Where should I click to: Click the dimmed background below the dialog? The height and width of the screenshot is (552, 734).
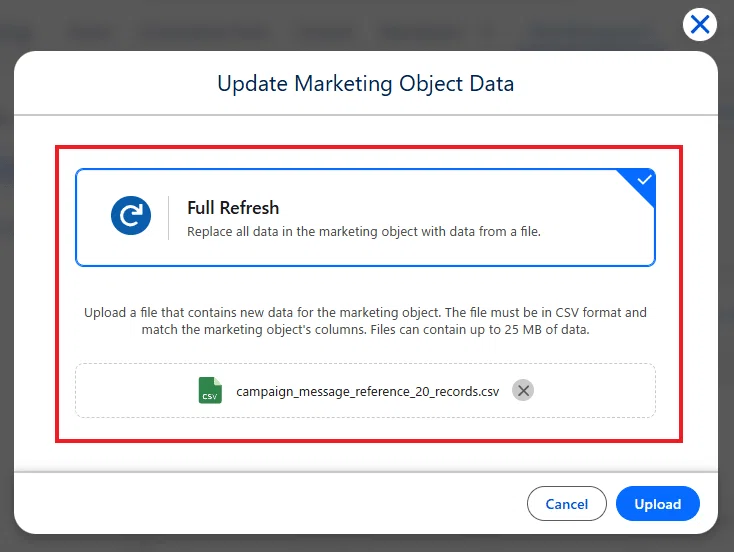[367, 544]
